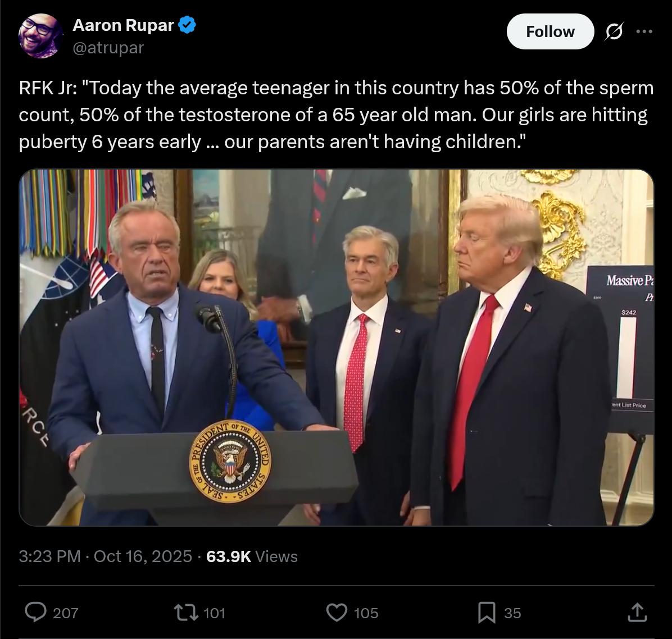
Task: Open the Grok explain-post icon
Action: [614, 31]
